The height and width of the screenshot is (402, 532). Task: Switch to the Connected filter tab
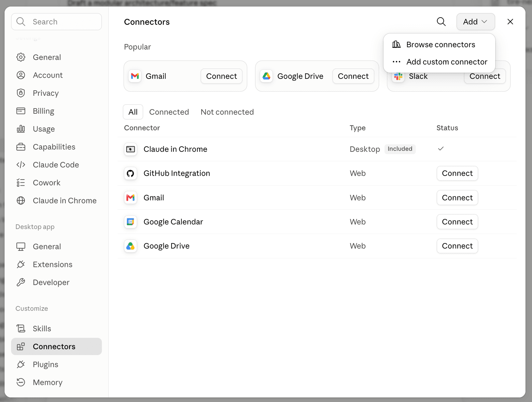(x=169, y=112)
